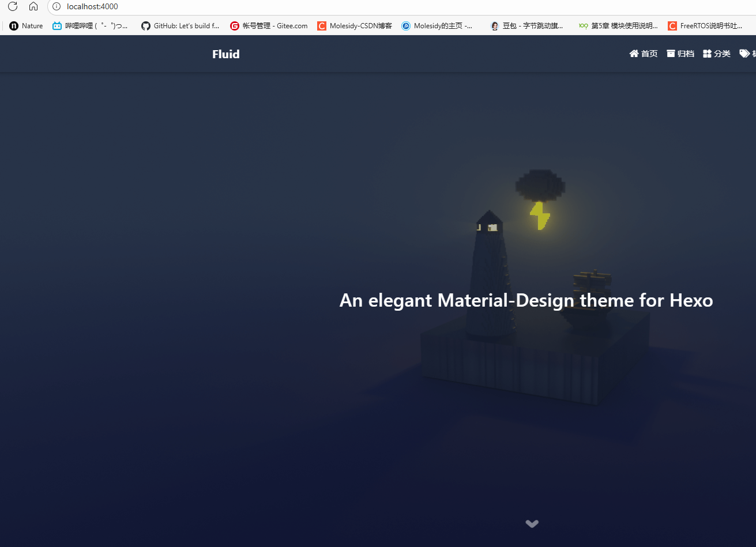Click the Fluid site title link
The height and width of the screenshot is (547, 756).
click(225, 54)
